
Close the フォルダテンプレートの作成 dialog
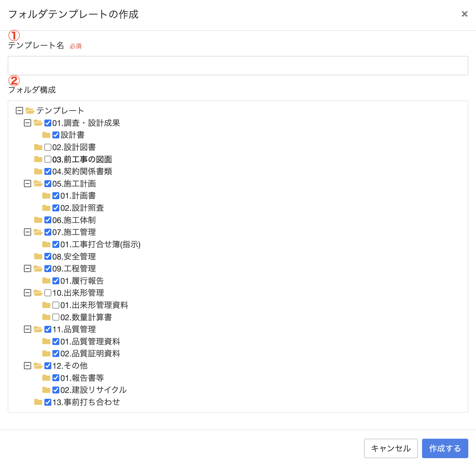(x=465, y=14)
